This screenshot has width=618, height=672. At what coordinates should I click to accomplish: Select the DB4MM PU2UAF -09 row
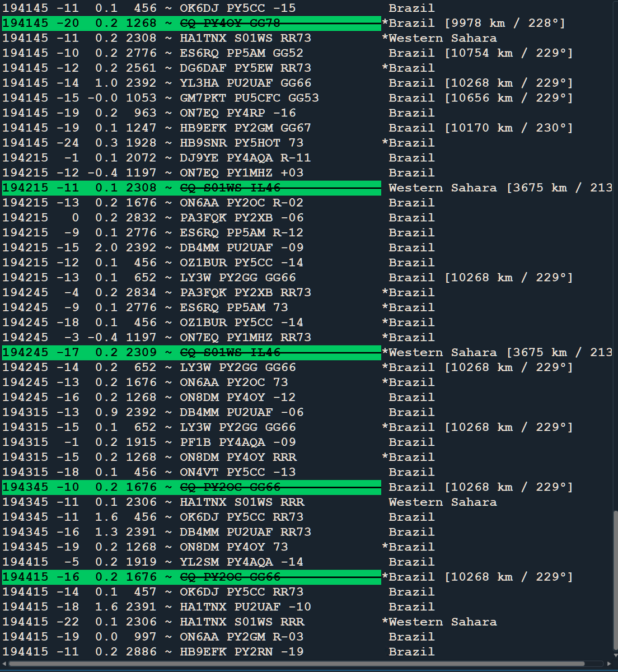click(x=307, y=248)
